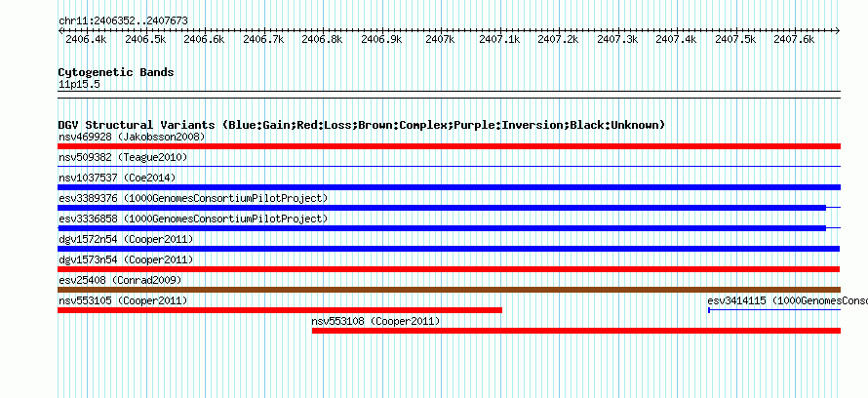
Task: Open the nsv553108 (Cooper2011) label
Action: tap(375, 321)
